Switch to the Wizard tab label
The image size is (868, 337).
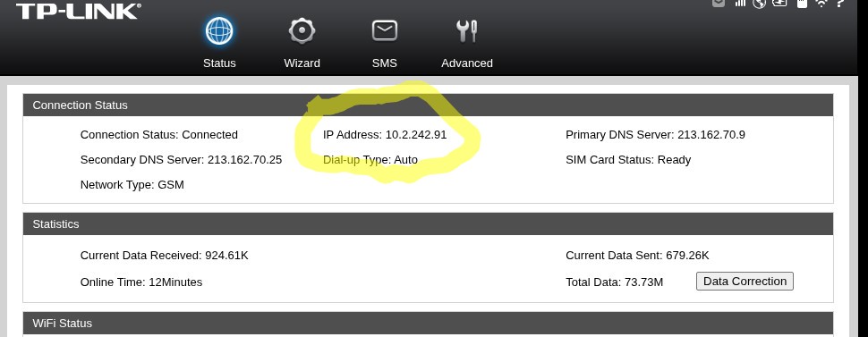[302, 63]
